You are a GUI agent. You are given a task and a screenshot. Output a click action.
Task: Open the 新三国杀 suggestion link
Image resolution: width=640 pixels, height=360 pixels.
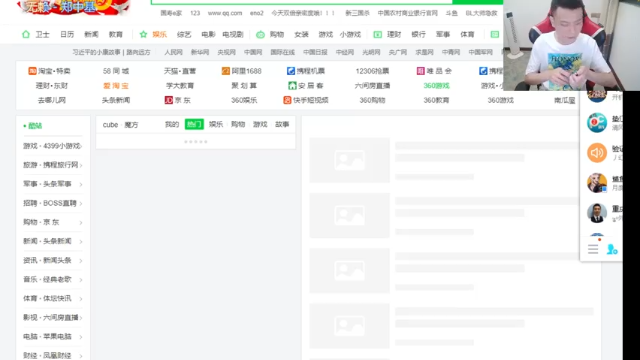(357, 13)
